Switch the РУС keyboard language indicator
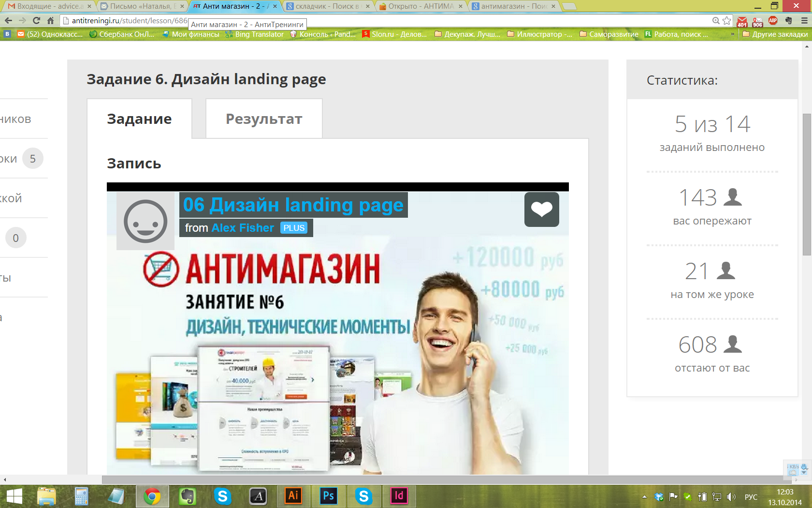This screenshot has height=508, width=812. pyautogui.click(x=751, y=497)
